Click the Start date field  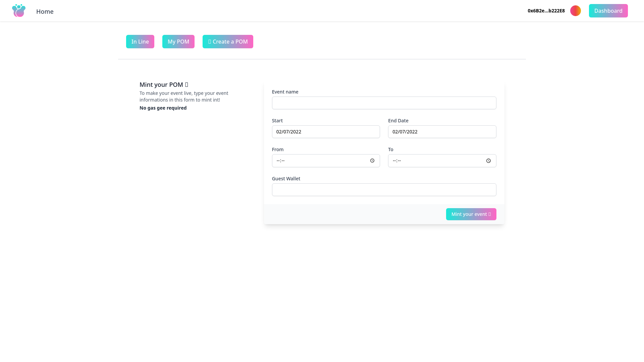click(x=326, y=132)
